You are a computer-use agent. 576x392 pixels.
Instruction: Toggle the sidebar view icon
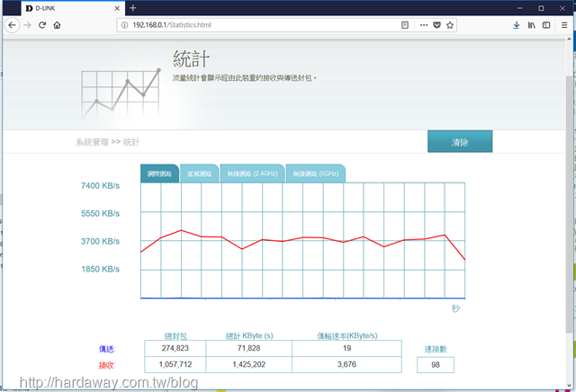(x=546, y=24)
